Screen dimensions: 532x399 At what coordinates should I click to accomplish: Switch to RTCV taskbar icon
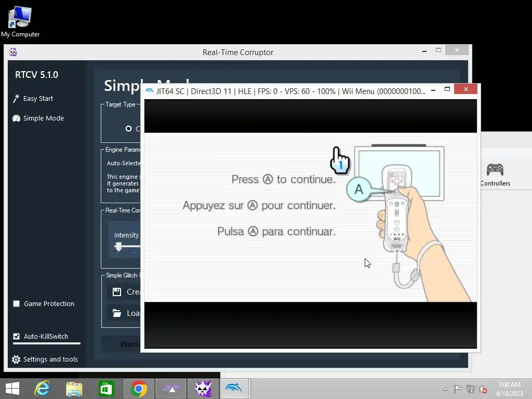coord(203,389)
